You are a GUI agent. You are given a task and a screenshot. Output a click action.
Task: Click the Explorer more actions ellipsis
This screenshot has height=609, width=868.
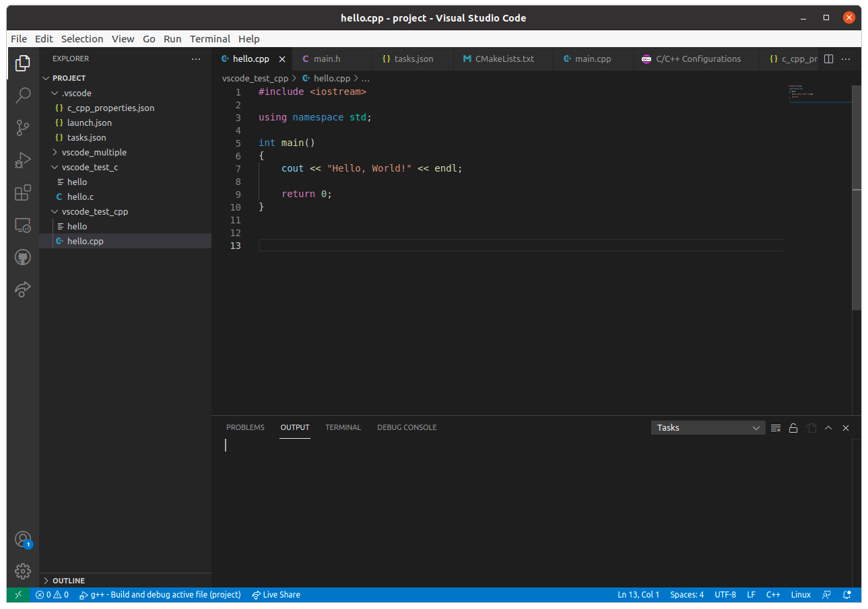[196, 59]
